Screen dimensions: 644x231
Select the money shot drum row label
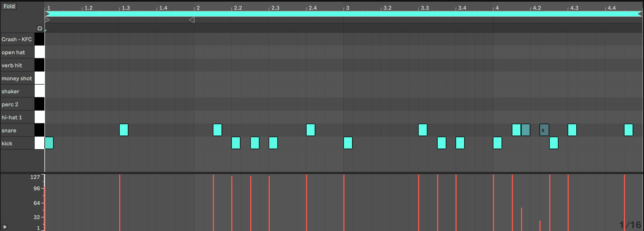(x=17, y=78)
